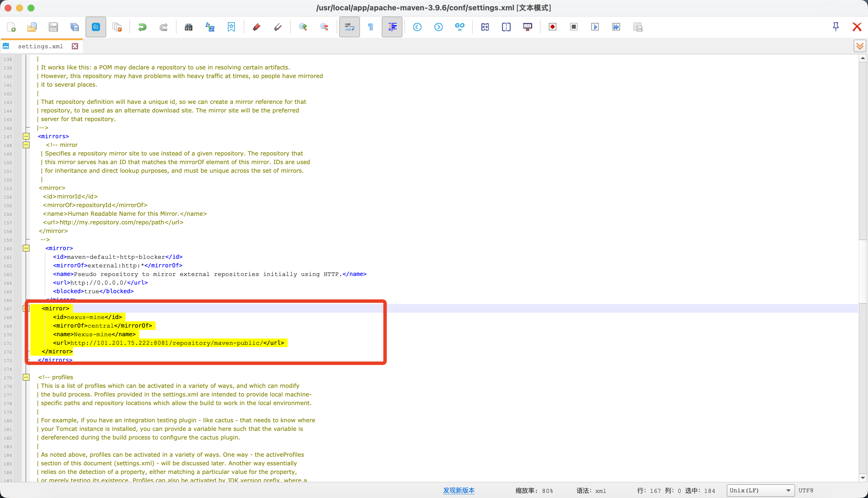The height and width of the screenshot is (498, 868).
Task: Click the binoculars find icon
Action: pos(189,27)
